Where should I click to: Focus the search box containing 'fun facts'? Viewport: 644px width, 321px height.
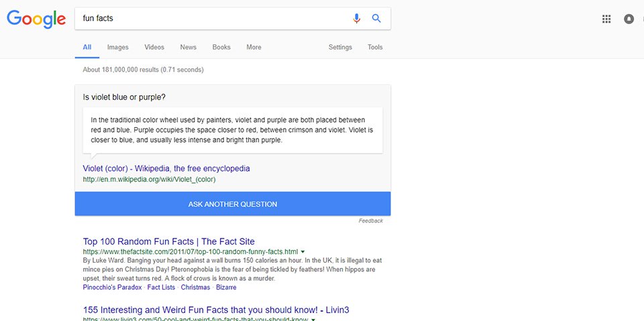coord(233,19)
